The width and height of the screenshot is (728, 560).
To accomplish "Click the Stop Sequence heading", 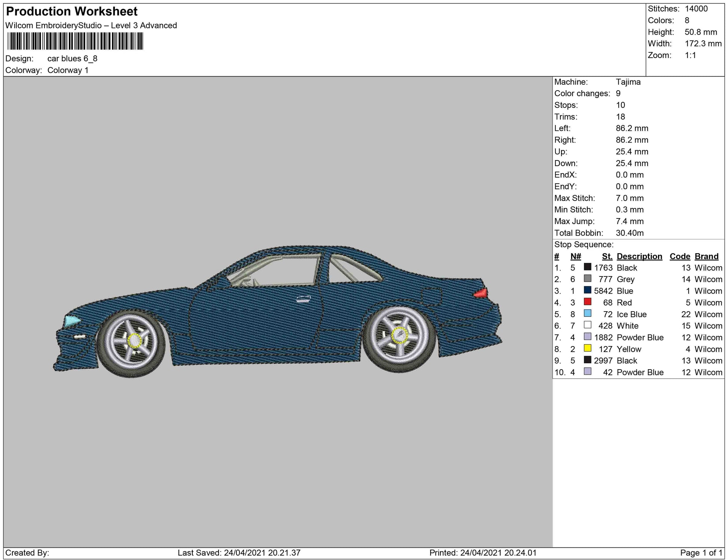I will click(x=584, y=245).
